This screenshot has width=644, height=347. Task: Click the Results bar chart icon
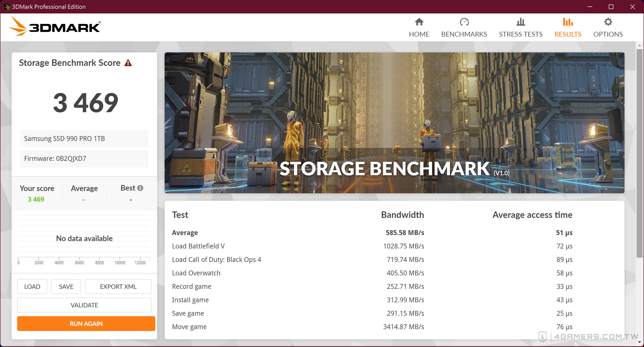tap(568, 22)
